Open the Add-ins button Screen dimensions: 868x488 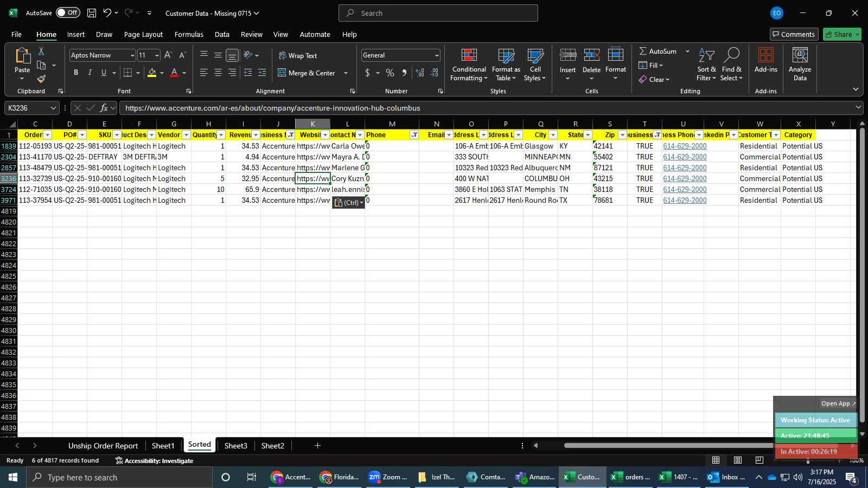point(766,60)
